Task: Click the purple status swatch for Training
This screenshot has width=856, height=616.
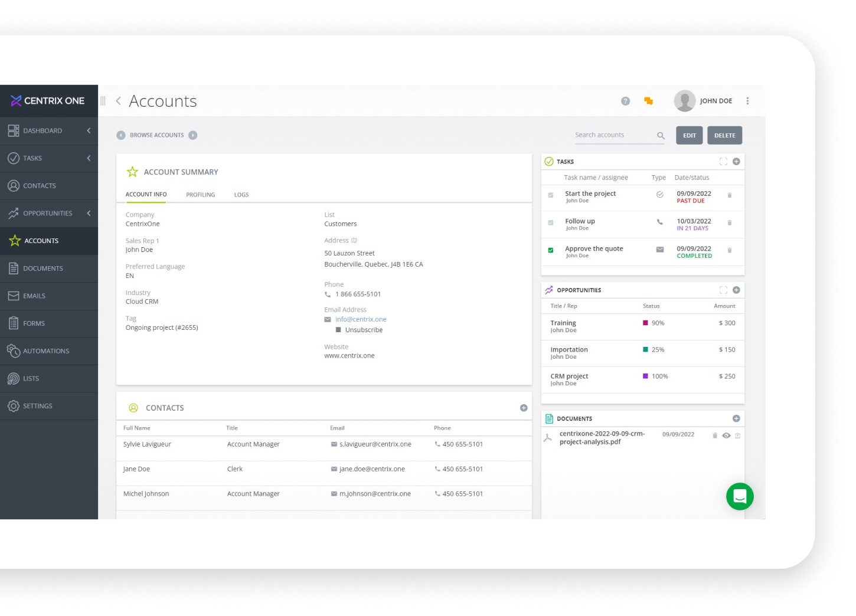Action: coord(645,323)
